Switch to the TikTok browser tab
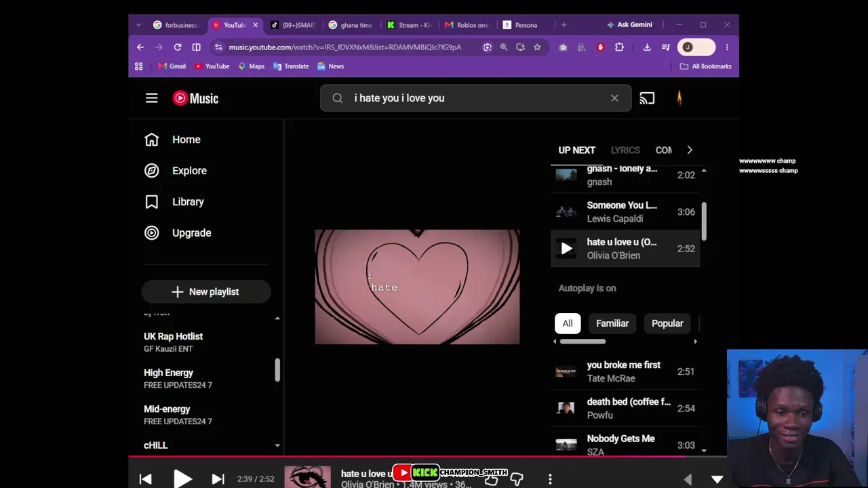Screen dimensions: 868x488 293,25
